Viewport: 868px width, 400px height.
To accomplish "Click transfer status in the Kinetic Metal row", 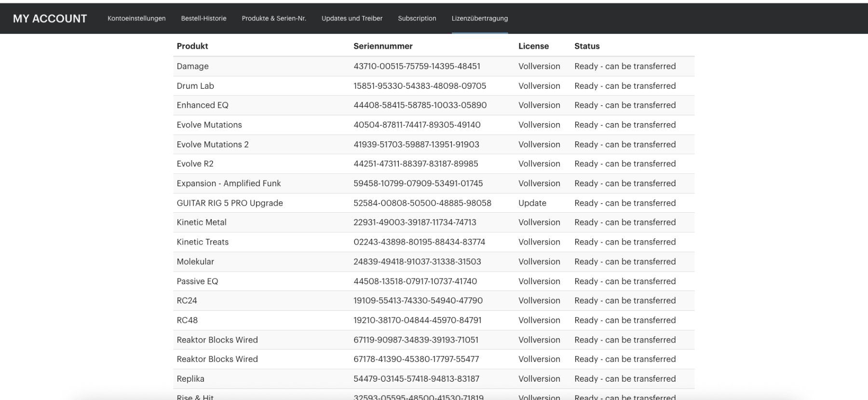I will click(625, 222).
